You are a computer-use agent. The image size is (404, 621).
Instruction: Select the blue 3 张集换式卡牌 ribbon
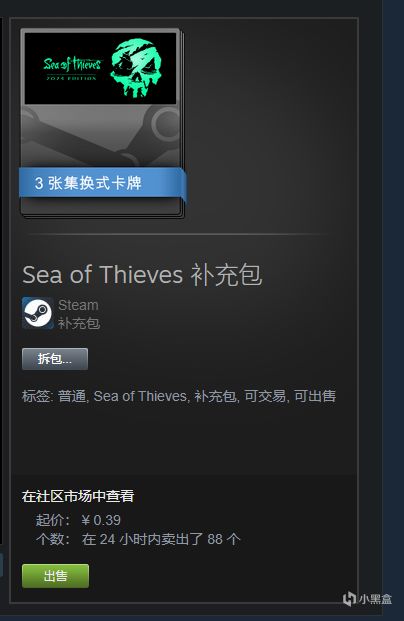pos(102,183)
